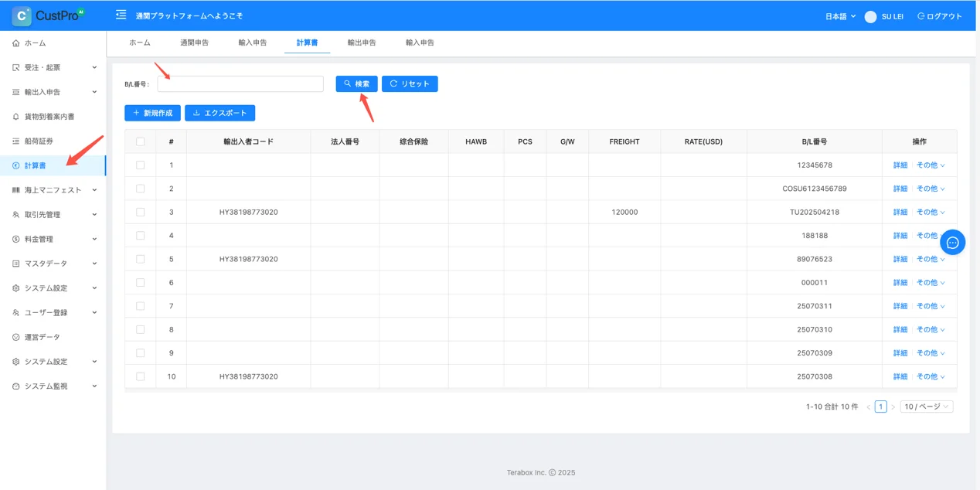Collapse sidebar with hamburger menu icon
This screenshot has width=980, height=490.
pos(121,15)
